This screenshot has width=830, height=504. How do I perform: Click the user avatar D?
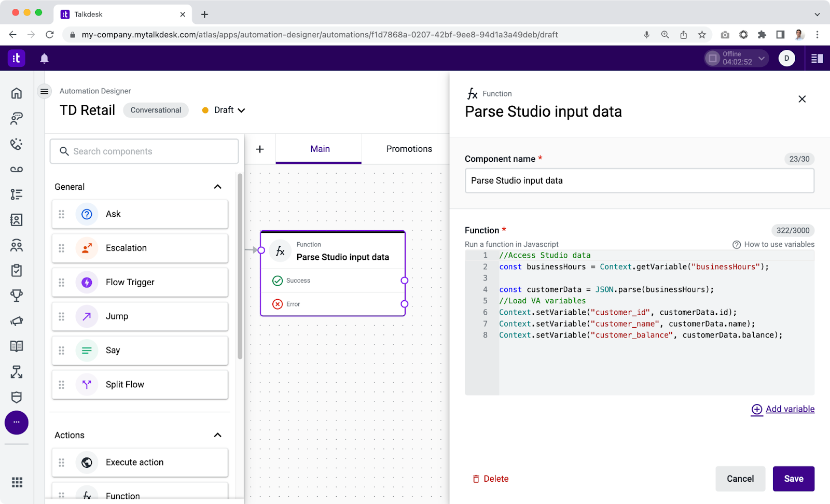(x=786, y=59)
